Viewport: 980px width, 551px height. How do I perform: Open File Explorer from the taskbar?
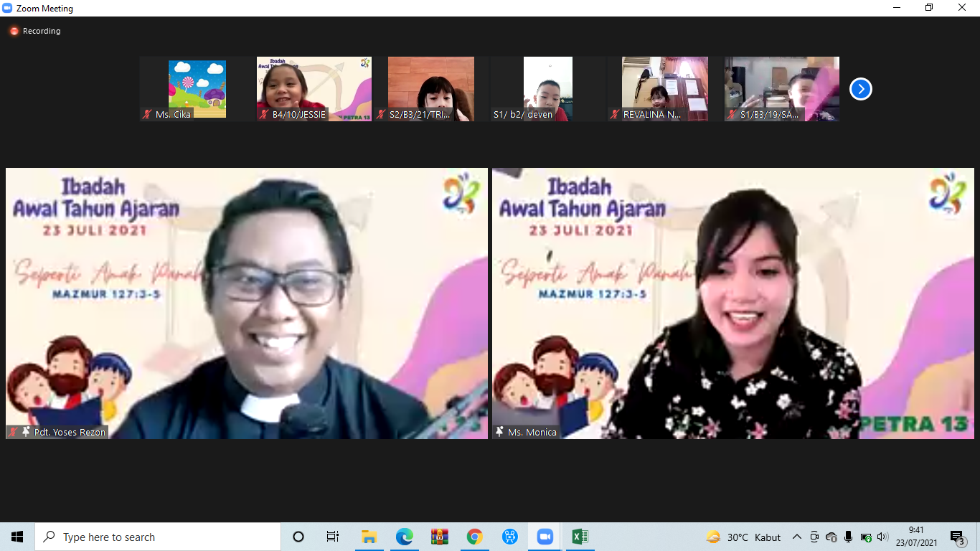pyautogui.click(x=369, y=537)
